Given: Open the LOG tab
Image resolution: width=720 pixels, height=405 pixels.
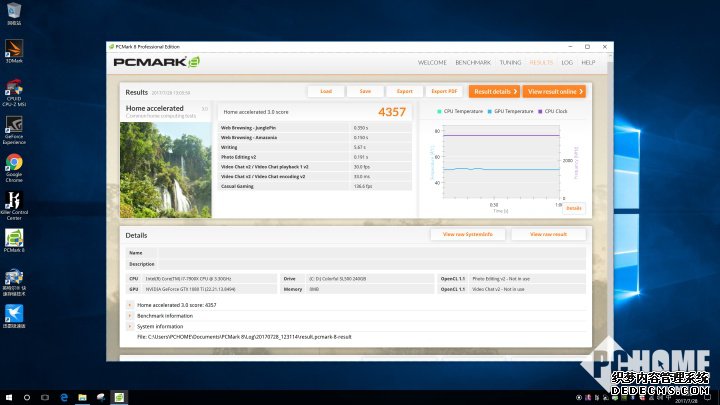Looking at the screenshot, I should (567, 62).
